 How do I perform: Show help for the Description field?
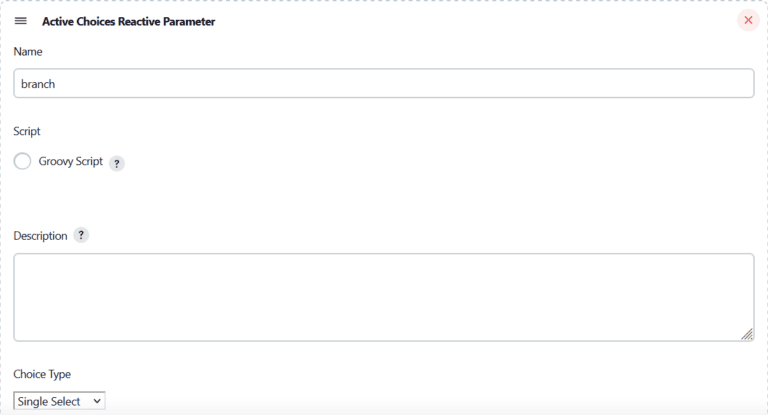(81, 235)
